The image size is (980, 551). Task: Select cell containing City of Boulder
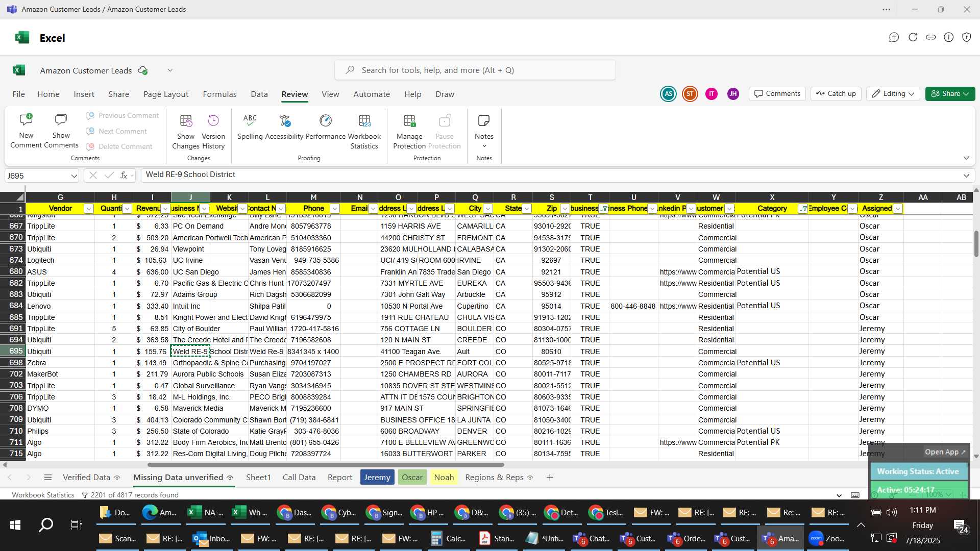(x=190, y=329)
